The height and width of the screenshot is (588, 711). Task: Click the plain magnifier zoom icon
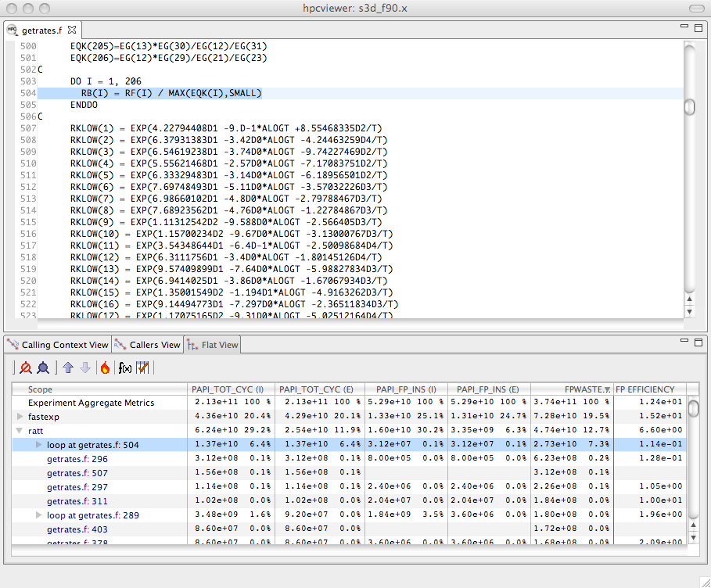43,367
